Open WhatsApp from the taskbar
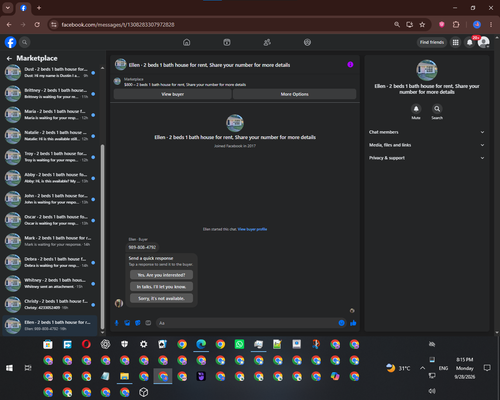Viewport: 500px width, 400px height. pyautogui.click(x=239, y=344)
